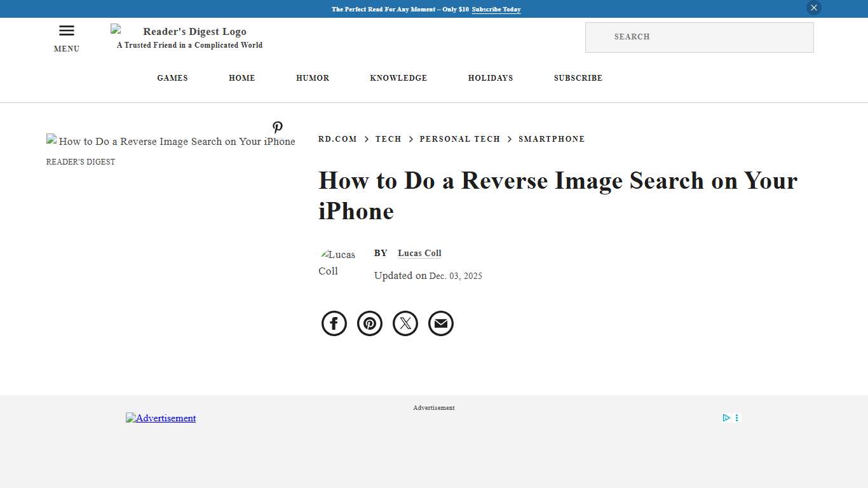Go to the TECH breadcrumb
This screenshot has height=488, width=868.
pyautogui.click(x=388, y=139)
